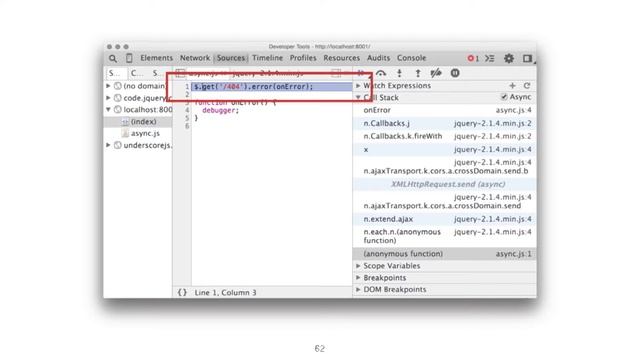
Task: Expand the Breakpoints section
Action: click(358, 278)
